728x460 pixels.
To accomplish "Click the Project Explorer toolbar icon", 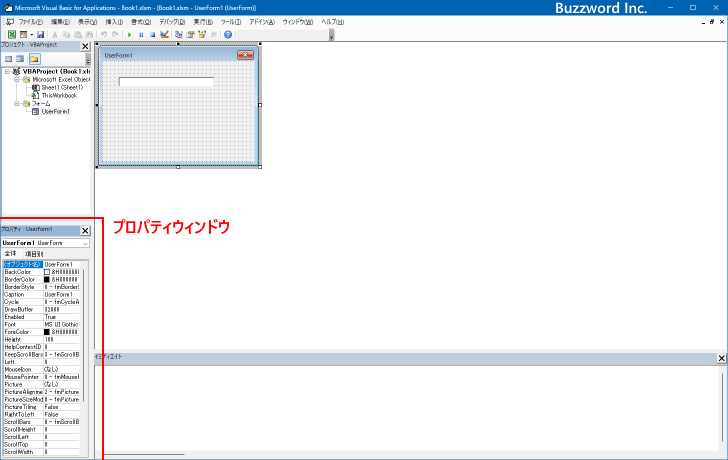I will coord(179,34).
